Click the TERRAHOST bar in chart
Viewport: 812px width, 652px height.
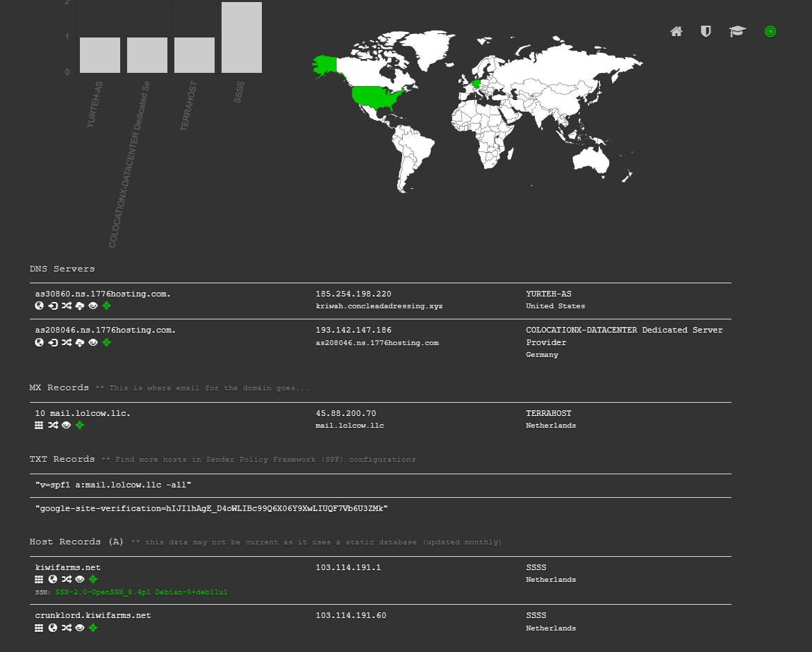tap(194, 55)
